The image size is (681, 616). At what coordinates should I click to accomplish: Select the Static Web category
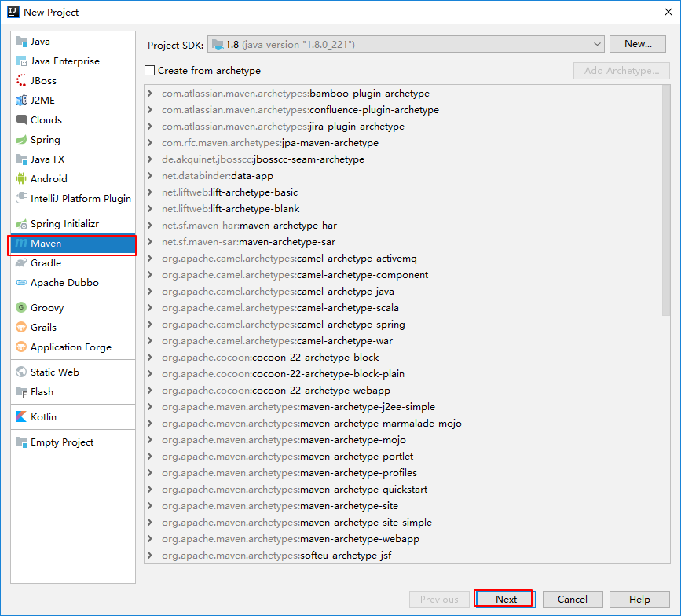click(53, 372)
